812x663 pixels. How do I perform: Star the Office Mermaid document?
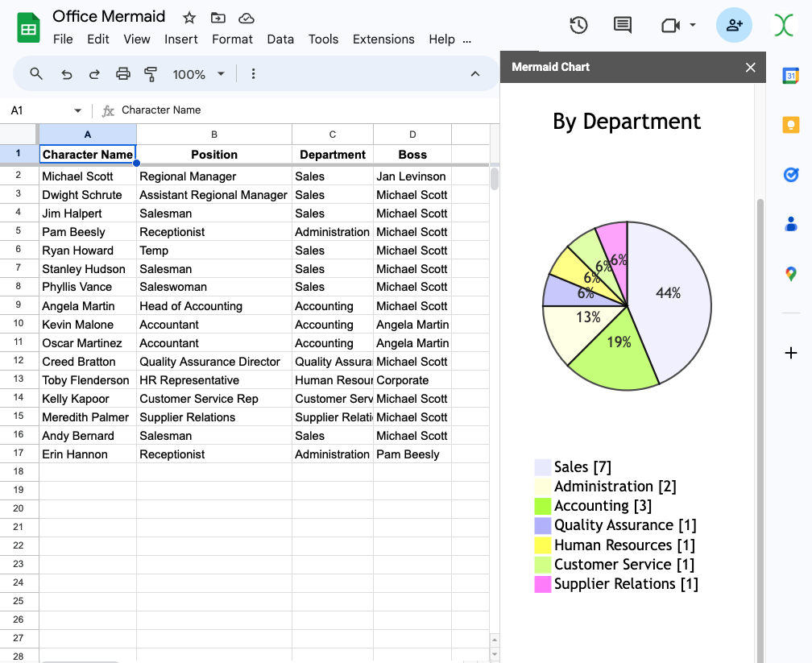point(189,18)
